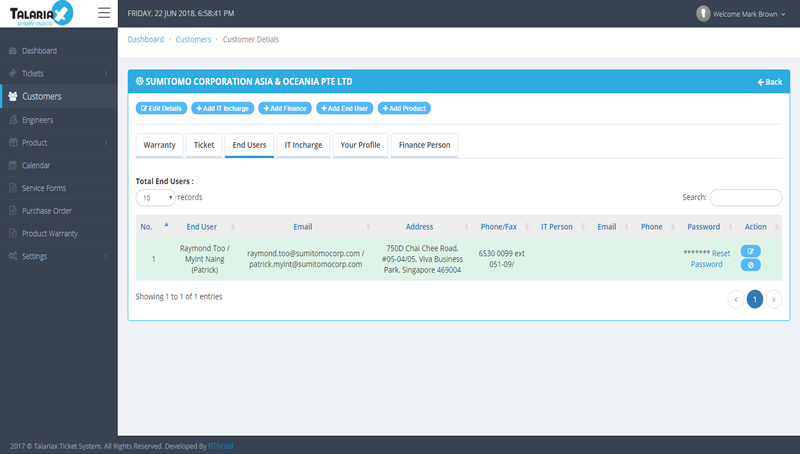Focus the Search input field

[x=745, y=197]
